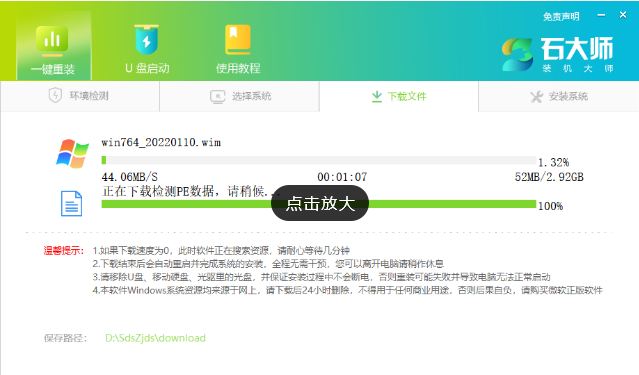639x375 pixels.
Task: Click the 100% percentage text
Action: 550,206
